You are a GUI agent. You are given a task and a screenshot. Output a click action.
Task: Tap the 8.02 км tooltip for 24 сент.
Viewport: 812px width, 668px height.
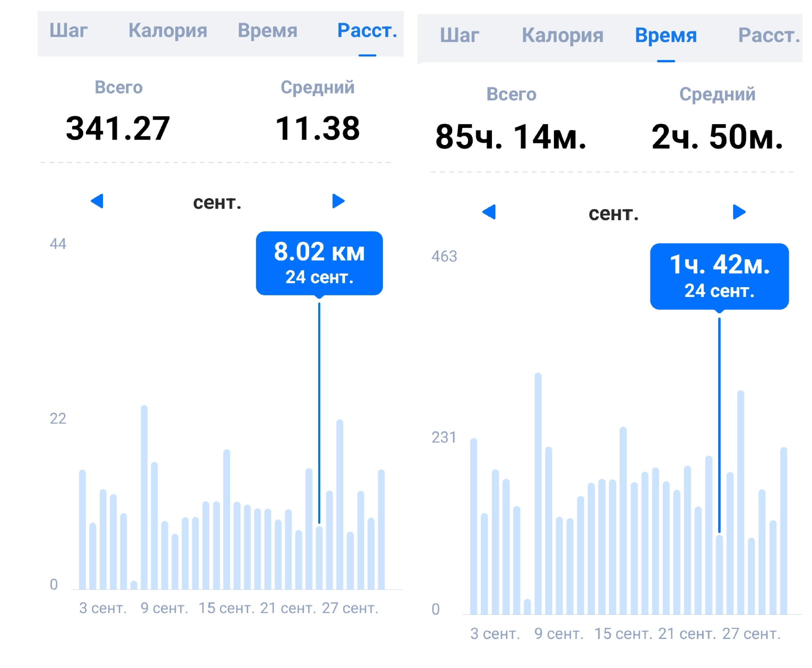point(319,263)
